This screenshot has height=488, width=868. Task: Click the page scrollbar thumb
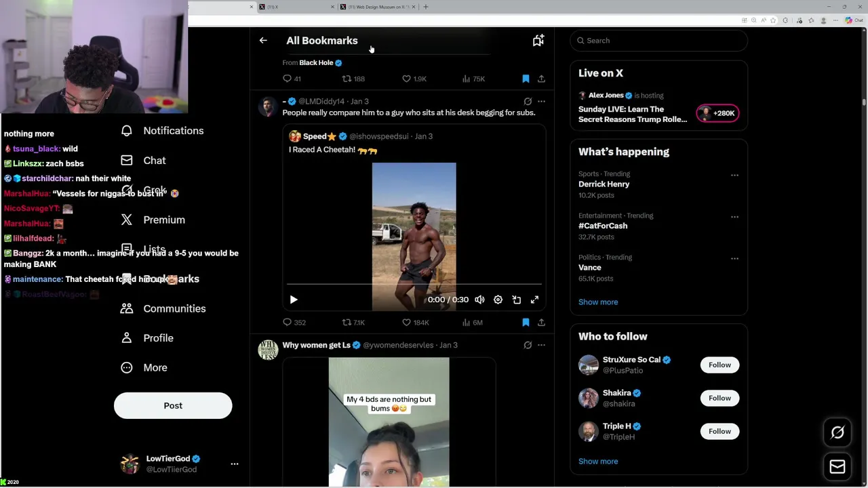point(864,102)
